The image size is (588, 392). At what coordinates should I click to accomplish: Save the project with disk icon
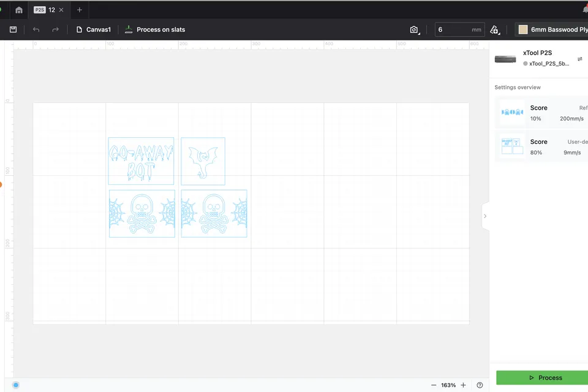[13, 29]
